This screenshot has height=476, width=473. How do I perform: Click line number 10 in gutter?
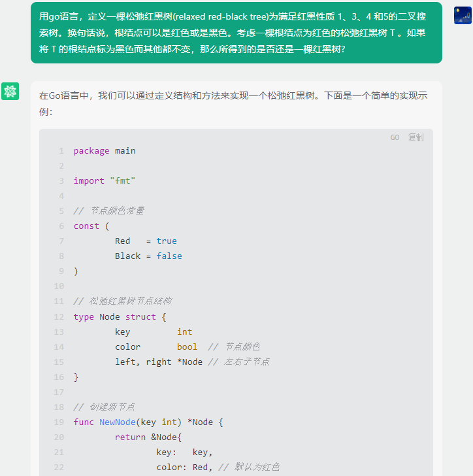pos(59,286)
